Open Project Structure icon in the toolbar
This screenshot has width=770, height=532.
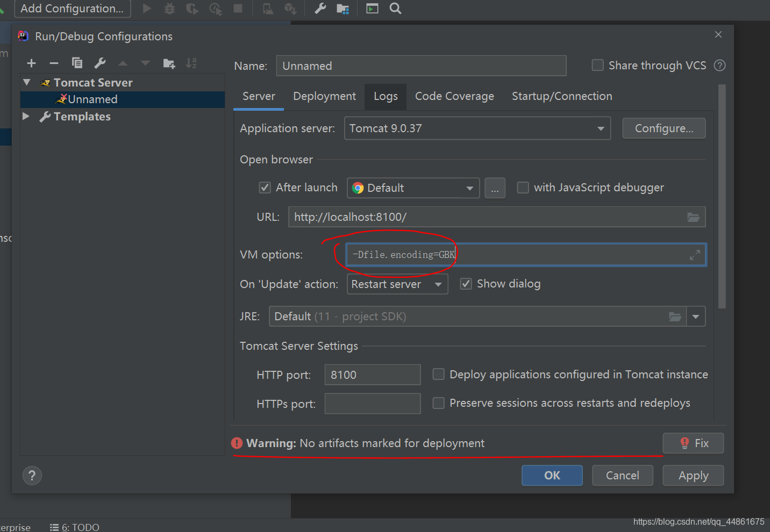[343, 9]
